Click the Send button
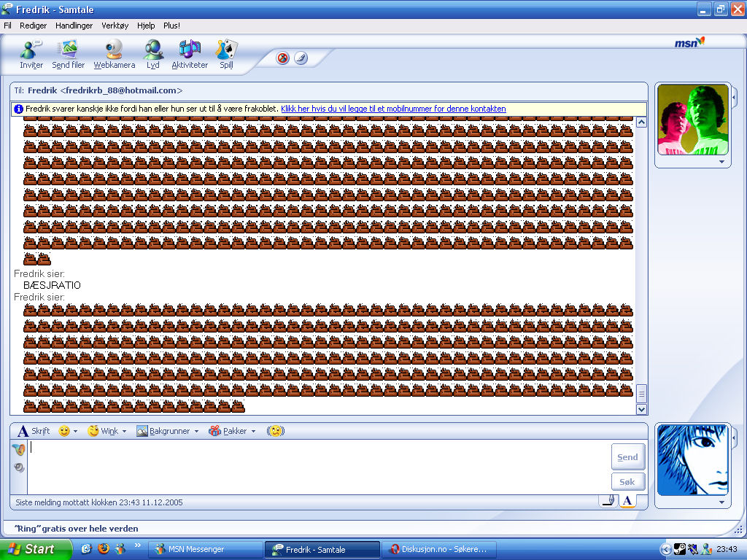This screenshot has width=747, height=560. coord(628,456)
